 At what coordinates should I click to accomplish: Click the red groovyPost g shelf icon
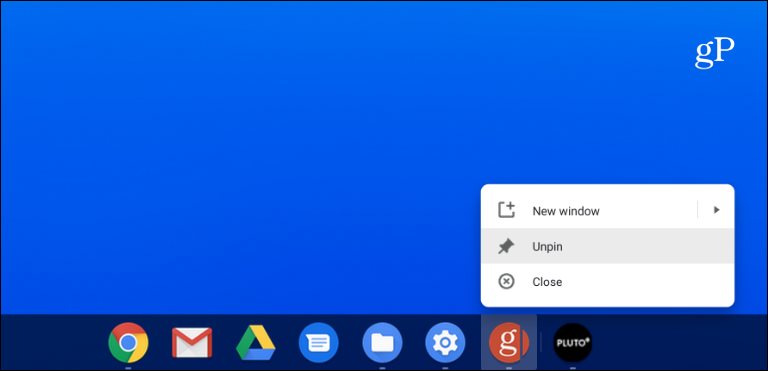tap(508, 342)
